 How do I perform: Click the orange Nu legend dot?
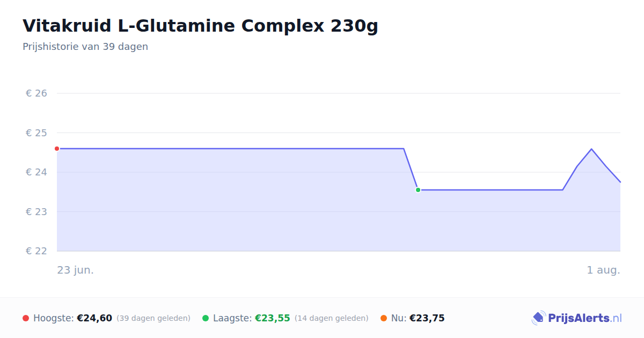[384, 318]
